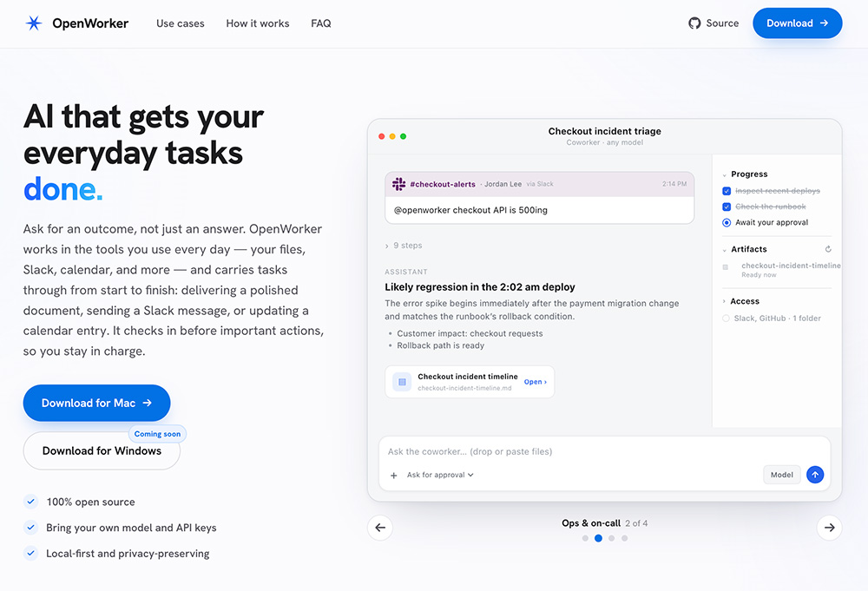Click the checkmark beside Bring your own model
The width and height of the screenshot is (868, 591).
pos(31,528)
